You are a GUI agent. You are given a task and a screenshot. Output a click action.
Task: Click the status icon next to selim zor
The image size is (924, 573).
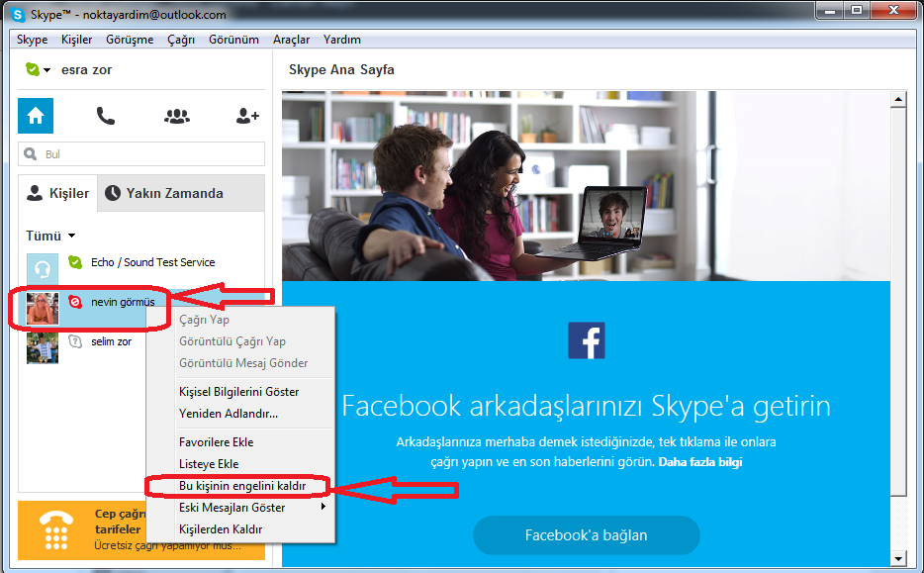pyautogui.click(x=75, y=341)
